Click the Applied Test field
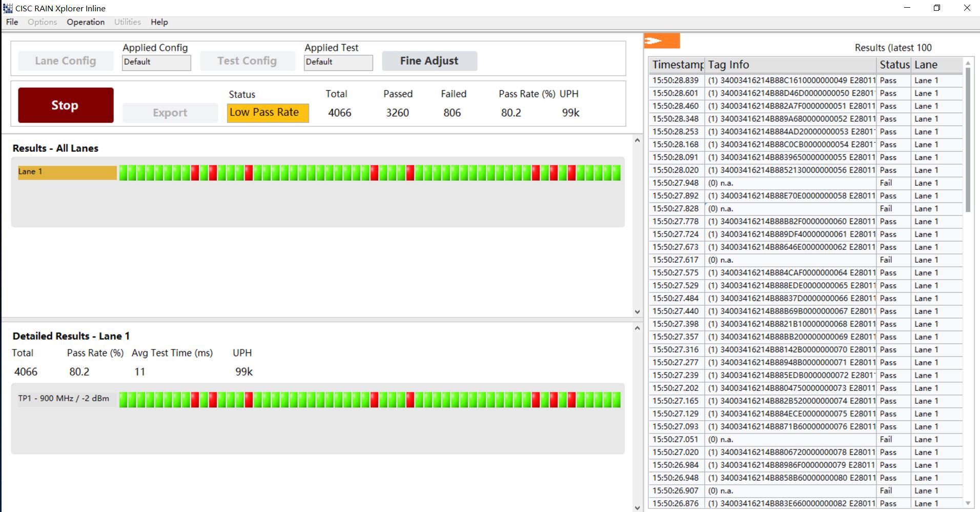The image size is (980, 512). point(338,62)
